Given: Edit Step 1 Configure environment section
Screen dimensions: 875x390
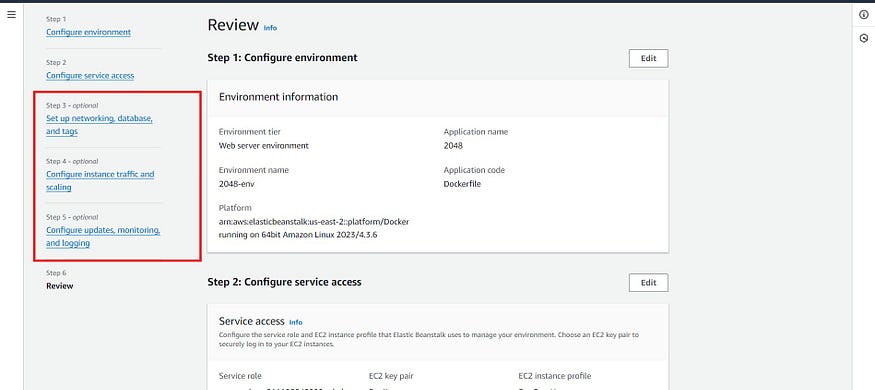Looking at the screenshot, I should pyautogui.click(x=648, y=59).
